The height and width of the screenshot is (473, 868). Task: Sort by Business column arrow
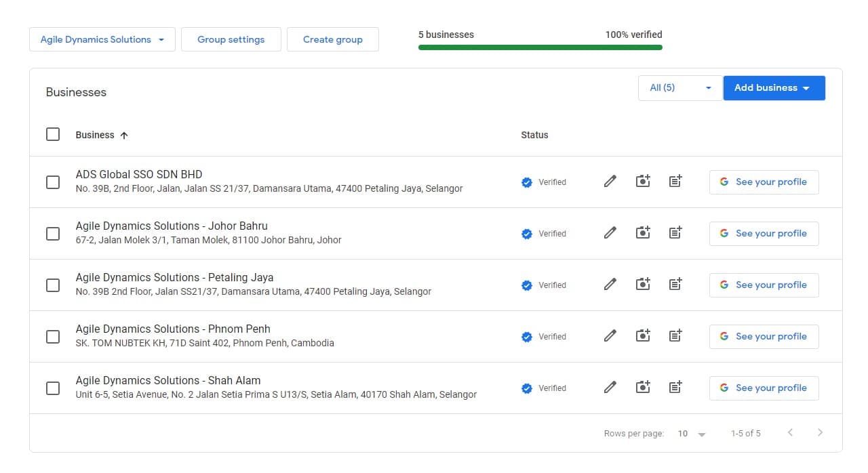pos(124,135)
